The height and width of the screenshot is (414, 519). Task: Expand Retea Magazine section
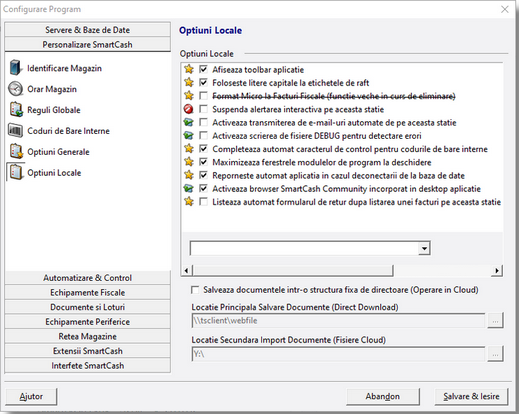click(87, 336)
